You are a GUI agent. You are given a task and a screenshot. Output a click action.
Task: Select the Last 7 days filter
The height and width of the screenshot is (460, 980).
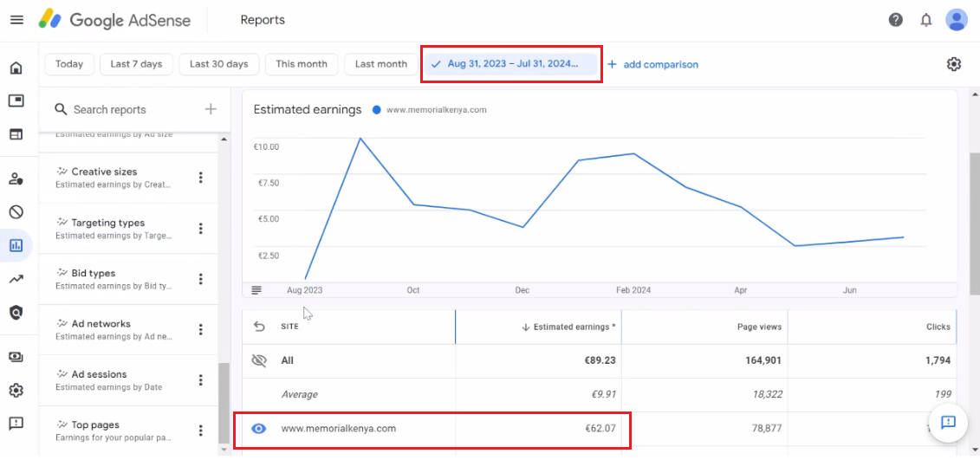[136, 64]
